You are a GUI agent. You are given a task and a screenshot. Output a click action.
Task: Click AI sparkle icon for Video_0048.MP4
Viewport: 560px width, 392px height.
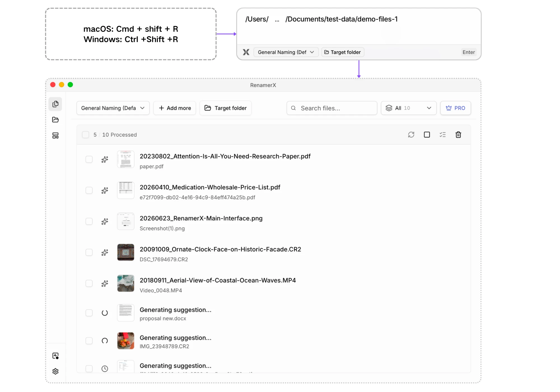point(105,283)
